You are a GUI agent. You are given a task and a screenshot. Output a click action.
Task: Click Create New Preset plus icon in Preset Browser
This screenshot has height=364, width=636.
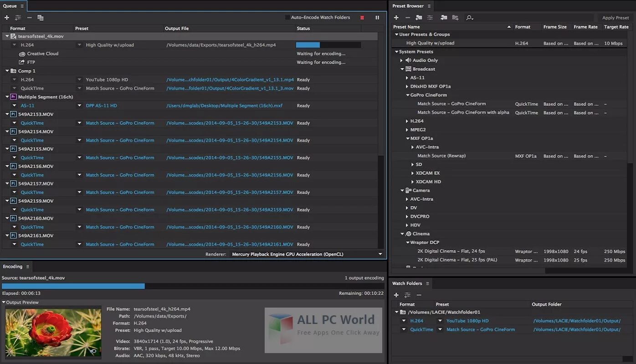396,18
